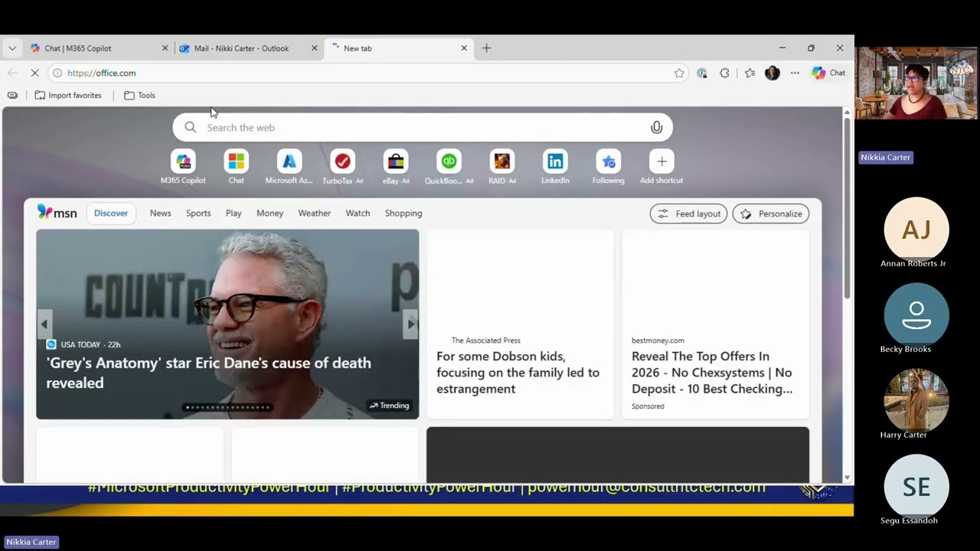This screenshot has height=551, width=980.
Task: Open a new browser tab
Action: (486, 48)
